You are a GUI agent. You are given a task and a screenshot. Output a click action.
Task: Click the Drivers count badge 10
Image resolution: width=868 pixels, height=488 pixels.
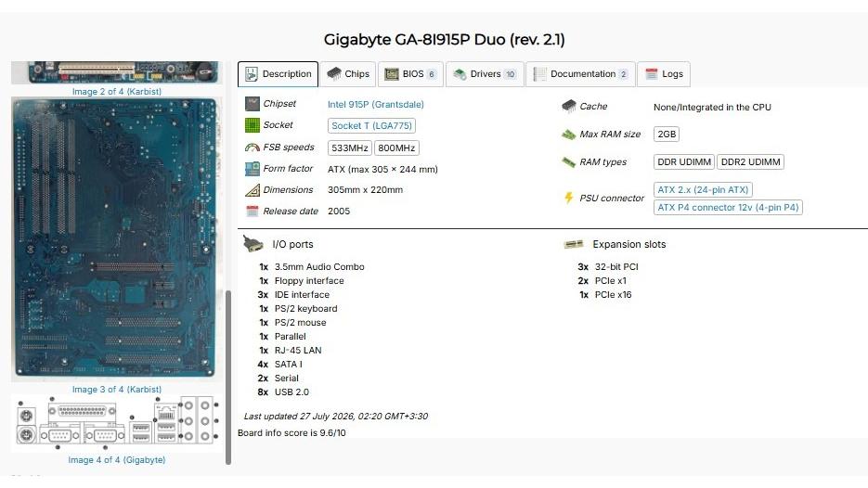pyautogui.click(x=510, y=74)
